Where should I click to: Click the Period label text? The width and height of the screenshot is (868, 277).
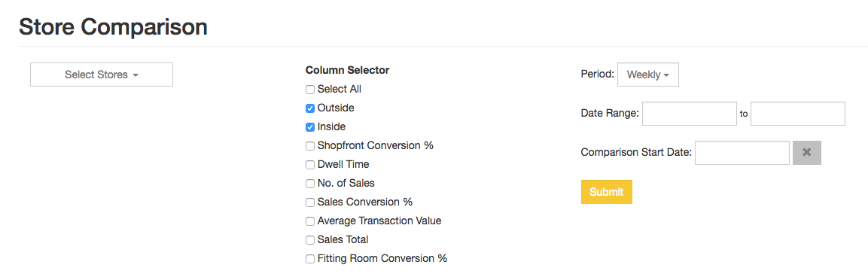(x=597, y=75)
